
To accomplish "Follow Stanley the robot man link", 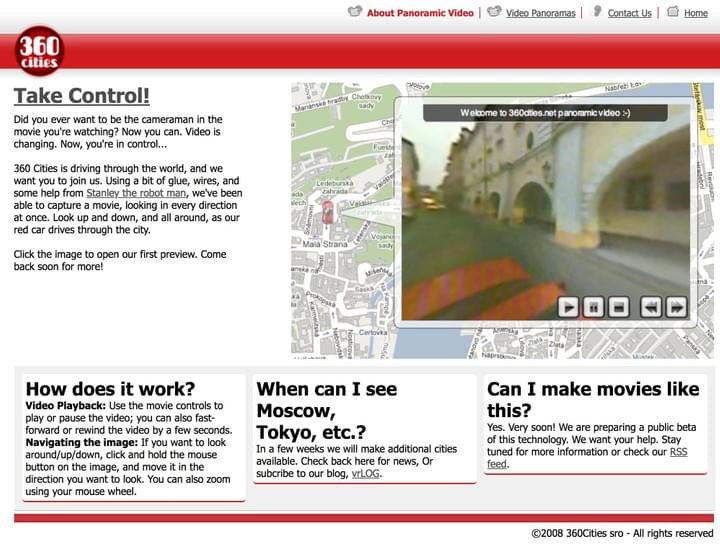I will pos(136,193).
